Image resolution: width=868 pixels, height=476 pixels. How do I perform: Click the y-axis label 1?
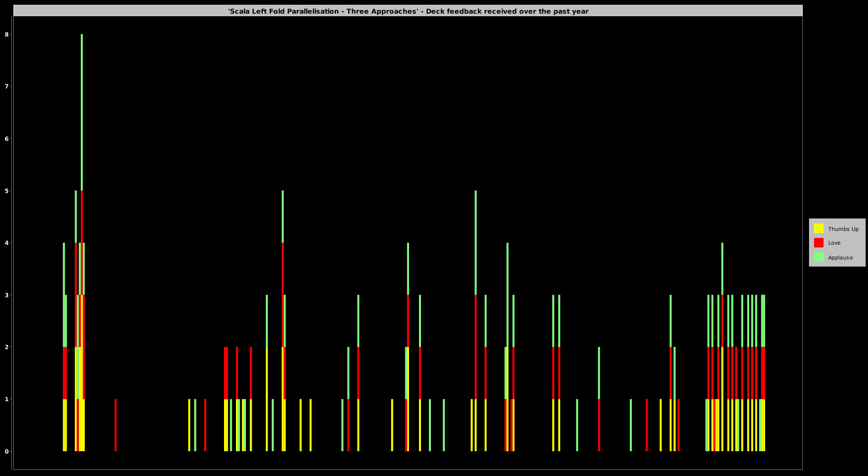click(7, 399)
